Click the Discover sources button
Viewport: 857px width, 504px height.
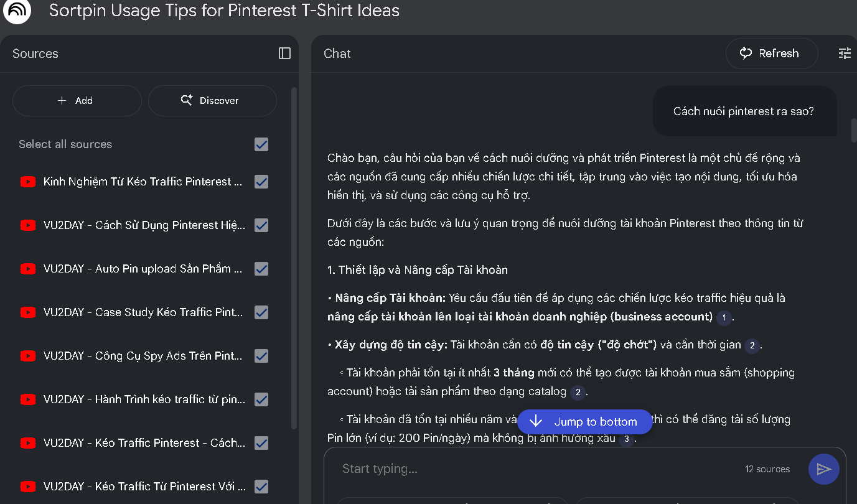click(x=212, y=101)
